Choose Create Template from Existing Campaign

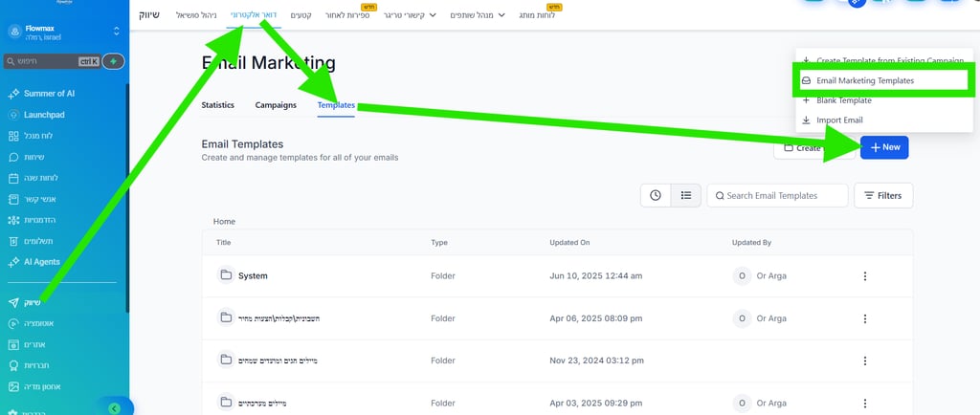[x=883, y=60]
